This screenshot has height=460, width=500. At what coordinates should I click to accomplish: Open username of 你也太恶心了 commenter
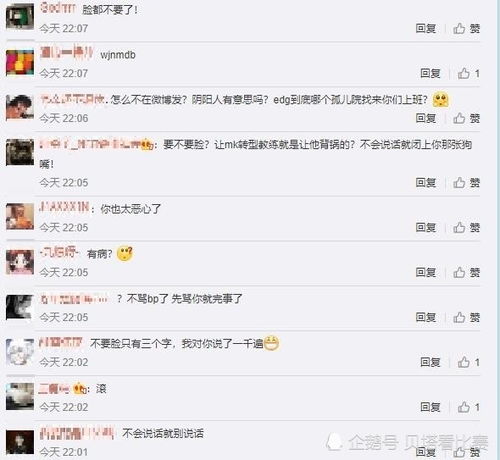pyautogui.click(x=64, y=208)
